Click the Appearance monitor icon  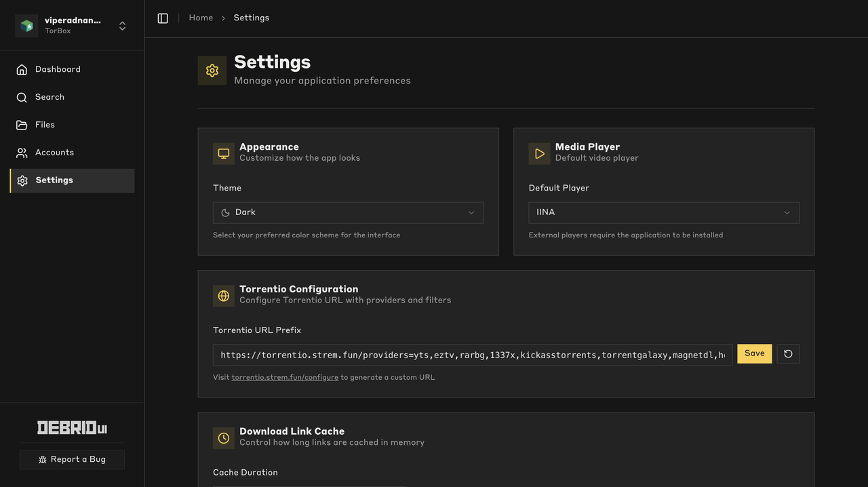coord(224,154)
